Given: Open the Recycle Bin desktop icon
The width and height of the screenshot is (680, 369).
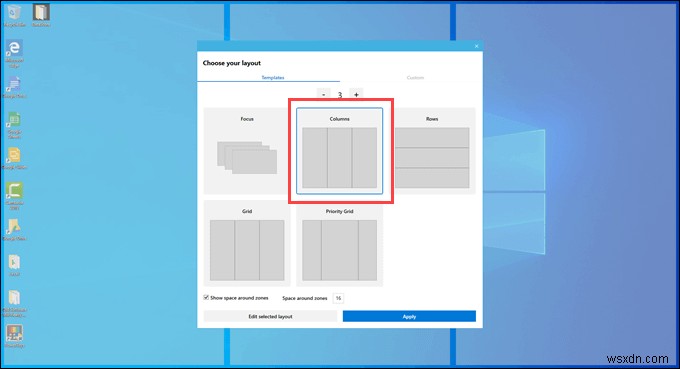Looking at the screenshot, I should (14, 15).
